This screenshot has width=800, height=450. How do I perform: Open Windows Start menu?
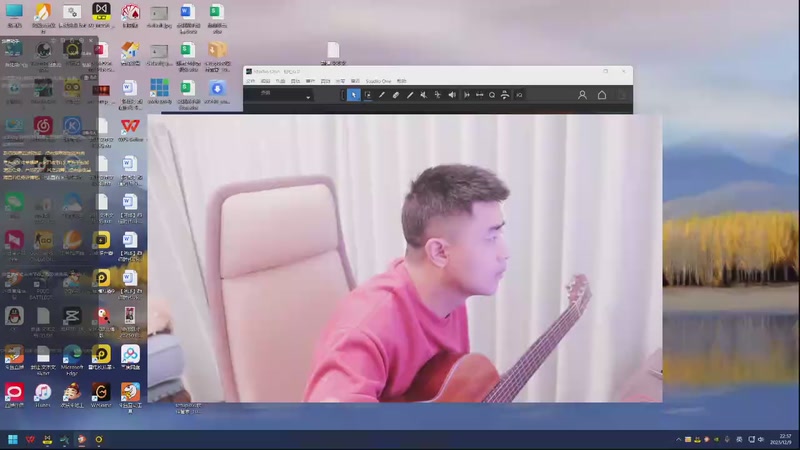click(x=13, y=439)
